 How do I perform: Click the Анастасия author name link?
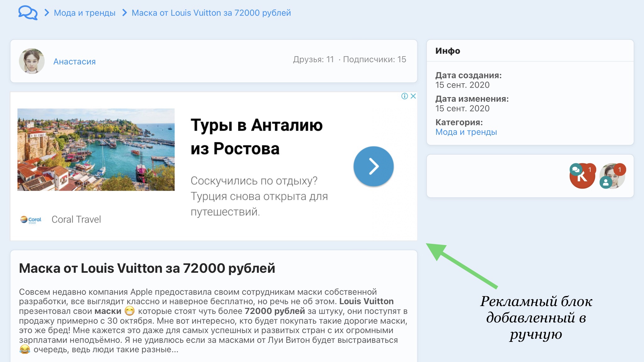75,62
